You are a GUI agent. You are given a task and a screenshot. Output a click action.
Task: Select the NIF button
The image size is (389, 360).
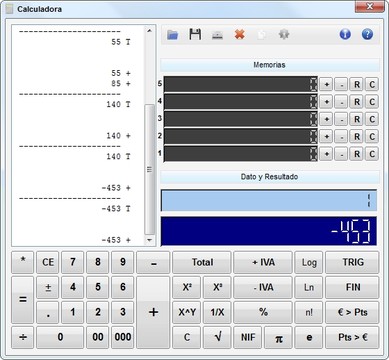[248, 338]
